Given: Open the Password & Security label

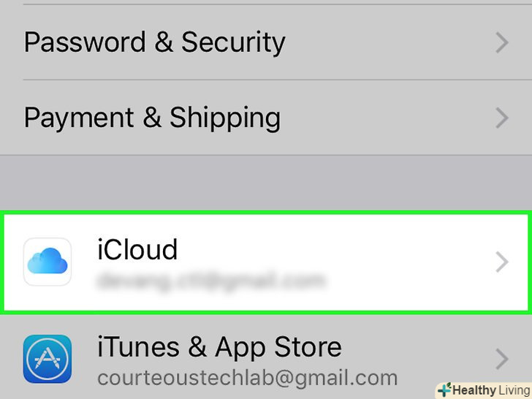Looking at the screenshot, I should tap(154, 42).
